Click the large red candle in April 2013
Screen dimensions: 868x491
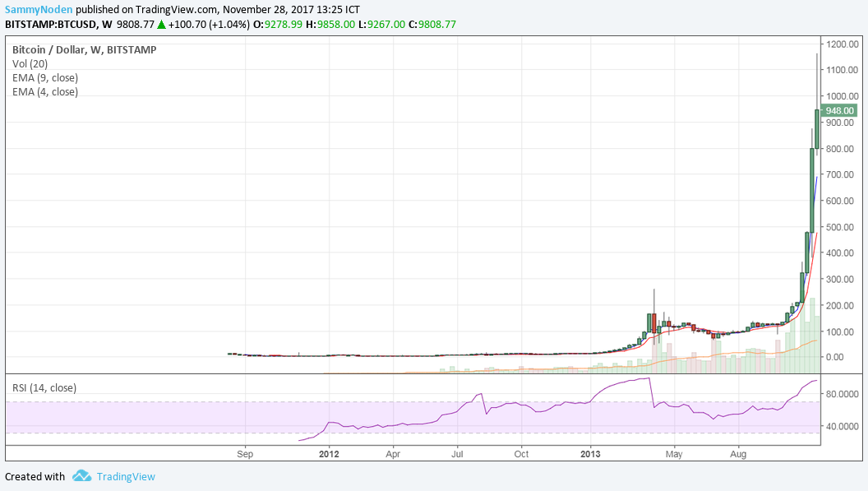click(653, 323)
